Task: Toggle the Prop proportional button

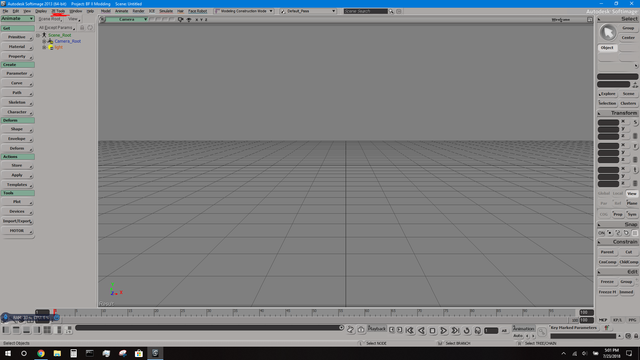Action: [x=618, y=214]
